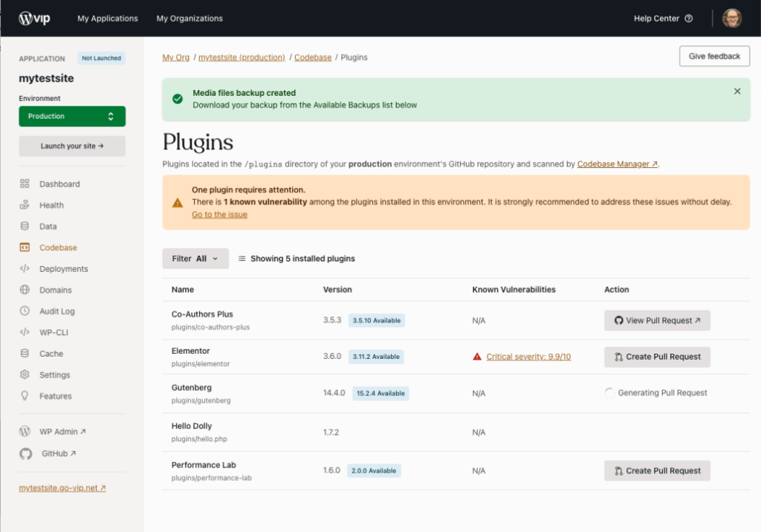
Task: Click the Codebase icon in the sidebar
Action: click(25, 247)
